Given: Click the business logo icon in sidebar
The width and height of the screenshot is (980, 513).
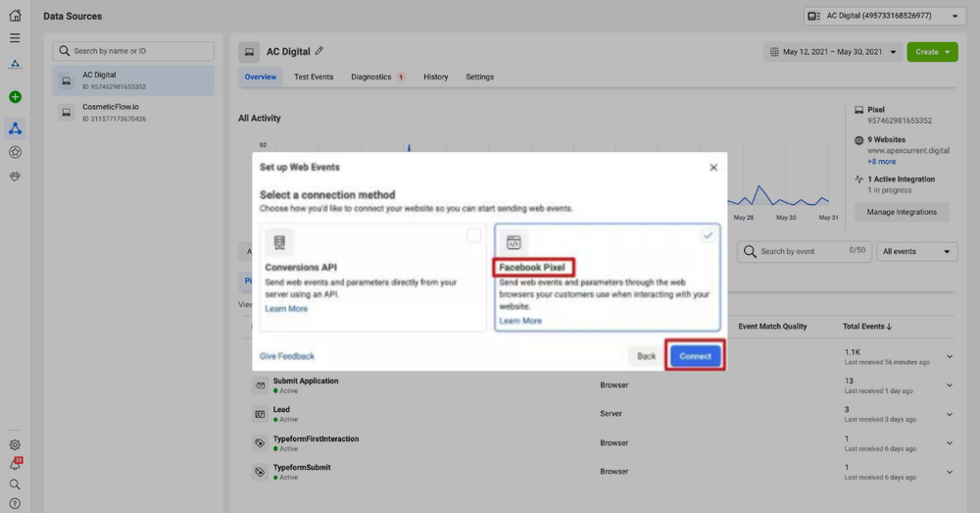Looking at the screenshot, I should 15,64.
